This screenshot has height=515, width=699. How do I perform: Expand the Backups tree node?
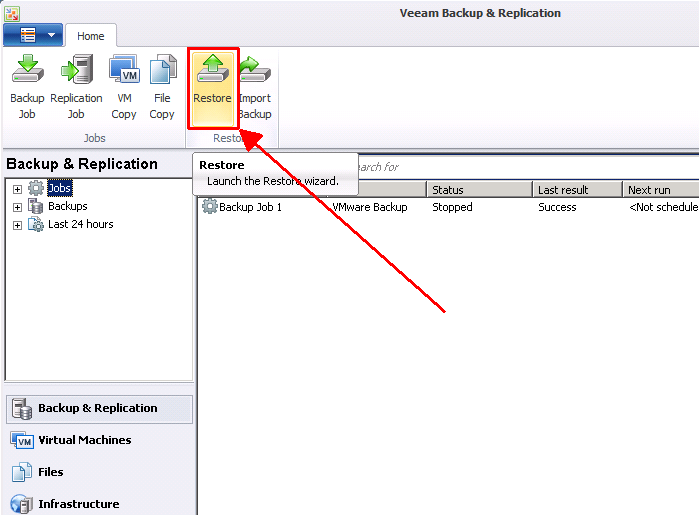(17, 207)
